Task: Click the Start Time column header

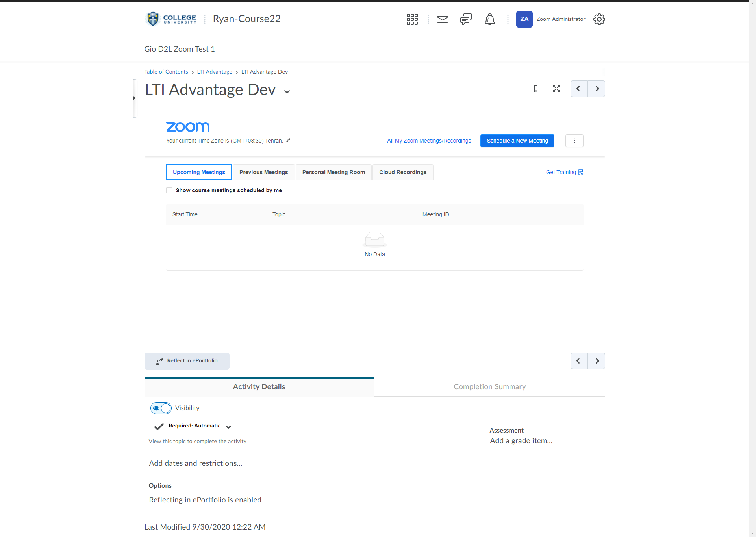Action: [x=185, y=214]
